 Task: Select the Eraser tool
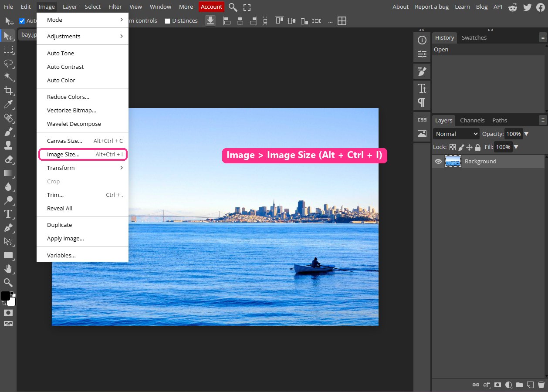tap(8, 159)
